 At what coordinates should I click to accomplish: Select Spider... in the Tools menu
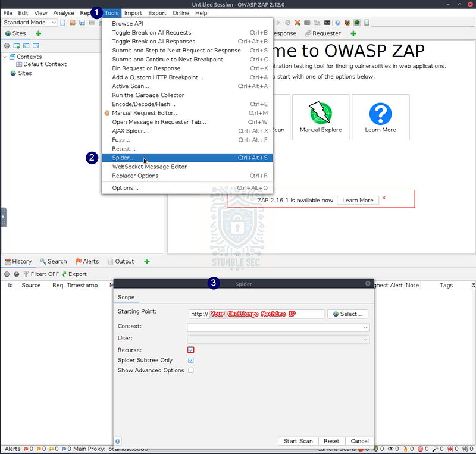point(187,158)
